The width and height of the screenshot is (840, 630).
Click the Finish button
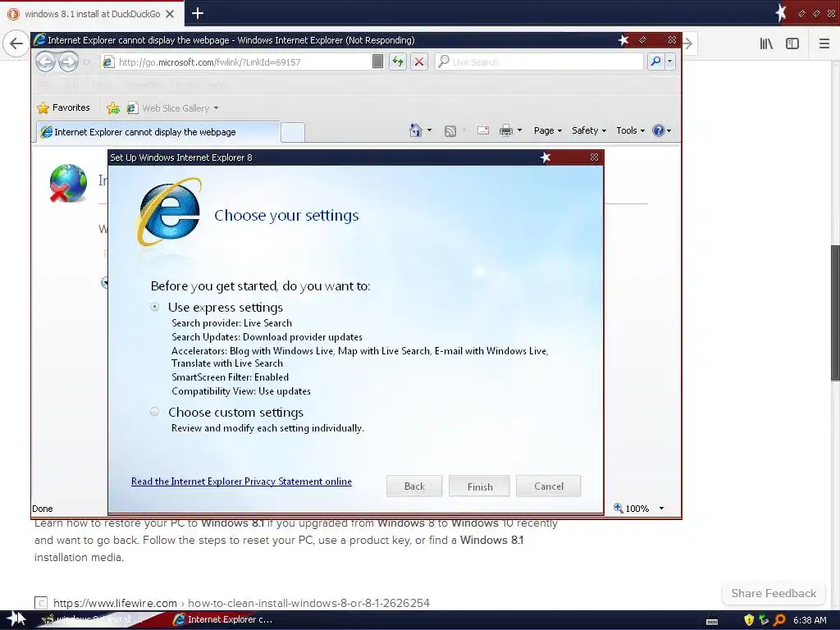click(x=479, y=486)
